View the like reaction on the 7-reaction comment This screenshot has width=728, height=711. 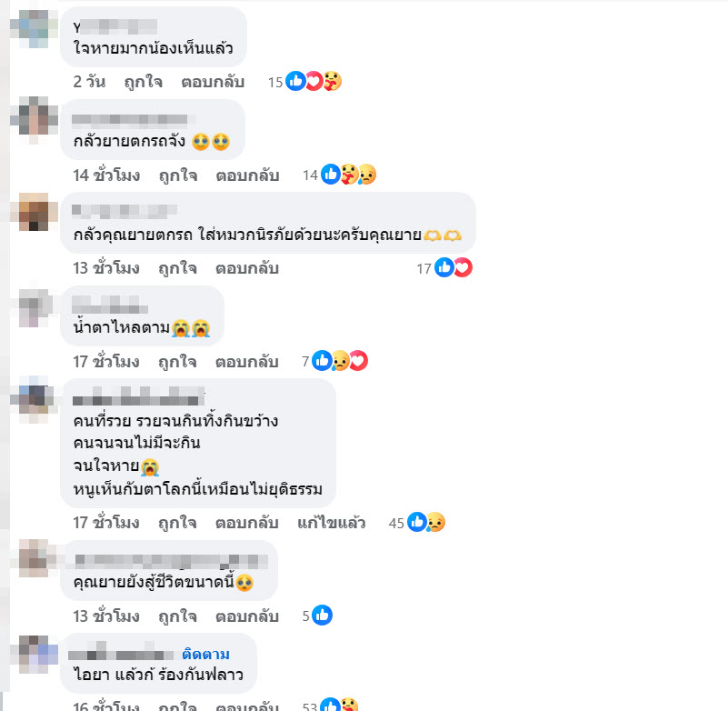click(x=322, y=361)
